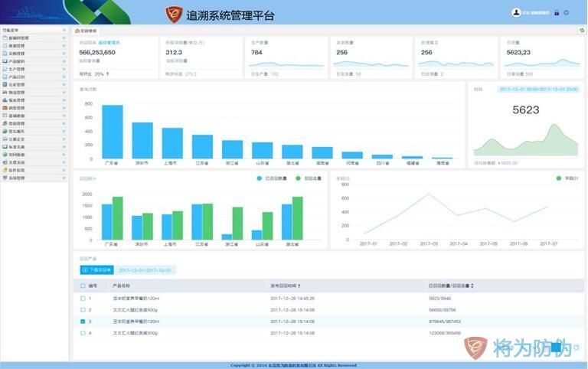Click the 超级管理员 username link
This screenshot has width=588, height=369.
coord(536,13)
